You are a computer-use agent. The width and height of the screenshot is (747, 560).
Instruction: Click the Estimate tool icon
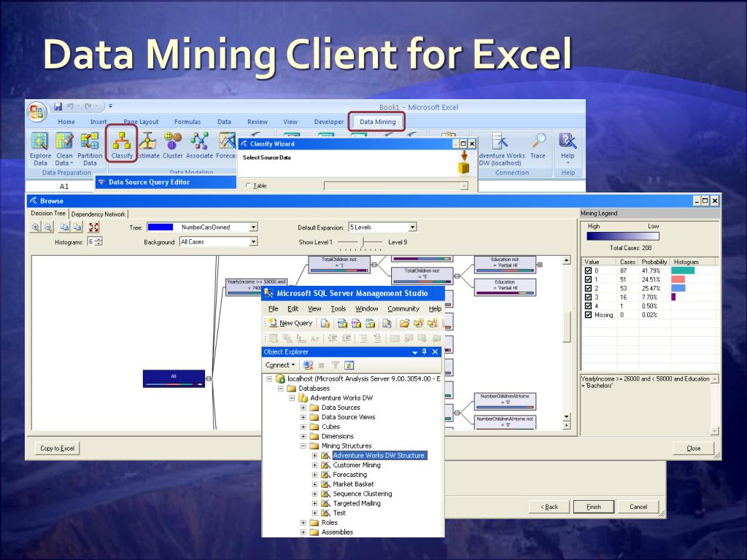point(147,141)
